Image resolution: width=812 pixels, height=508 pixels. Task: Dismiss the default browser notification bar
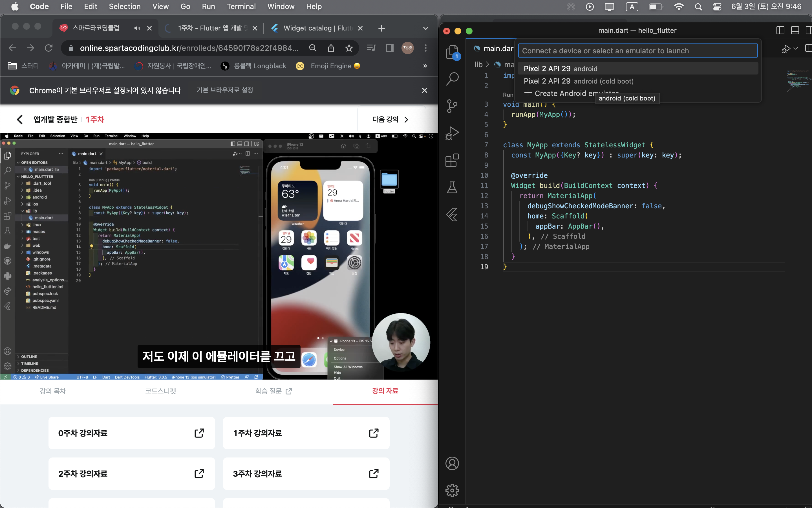coord(424,90)
